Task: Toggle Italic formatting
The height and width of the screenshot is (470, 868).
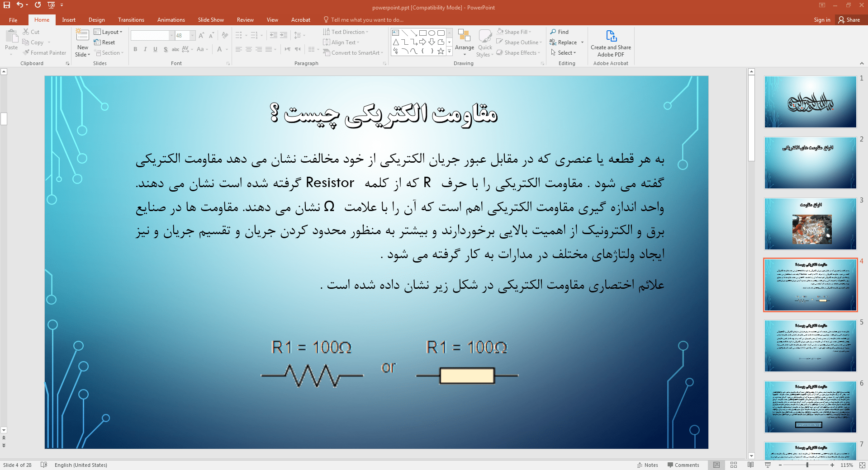Action: 145,49
